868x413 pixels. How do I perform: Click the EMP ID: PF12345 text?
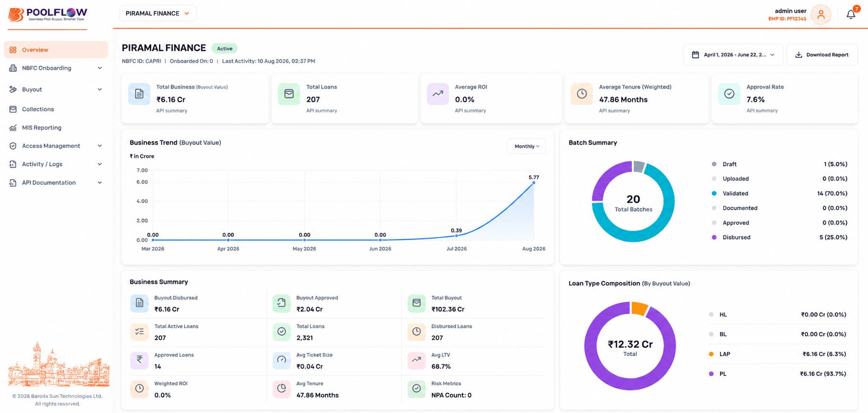tap(787, 19)
